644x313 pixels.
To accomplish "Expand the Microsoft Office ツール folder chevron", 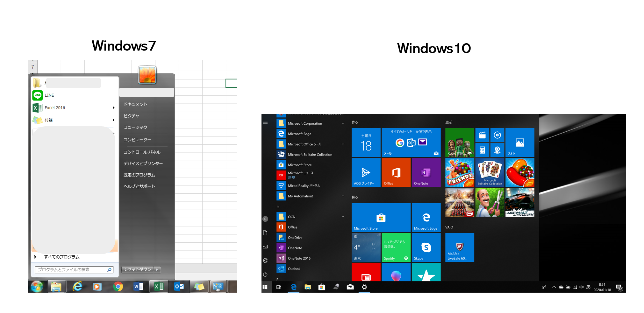I will [343, 144].
